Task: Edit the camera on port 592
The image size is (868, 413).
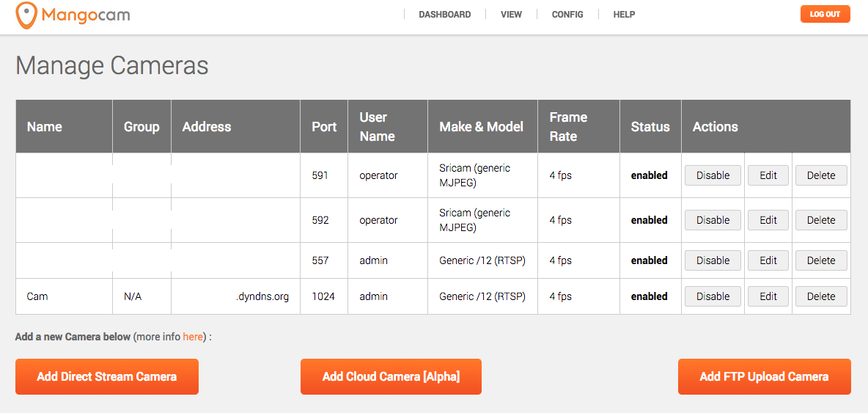Action: click(x=768, y=220)
